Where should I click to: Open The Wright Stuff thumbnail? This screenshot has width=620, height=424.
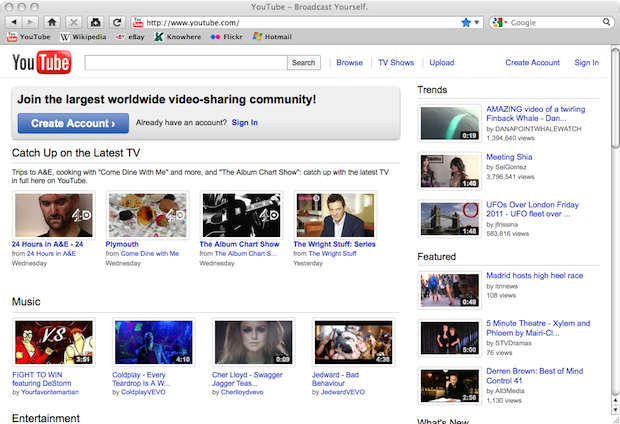point(335,215)
